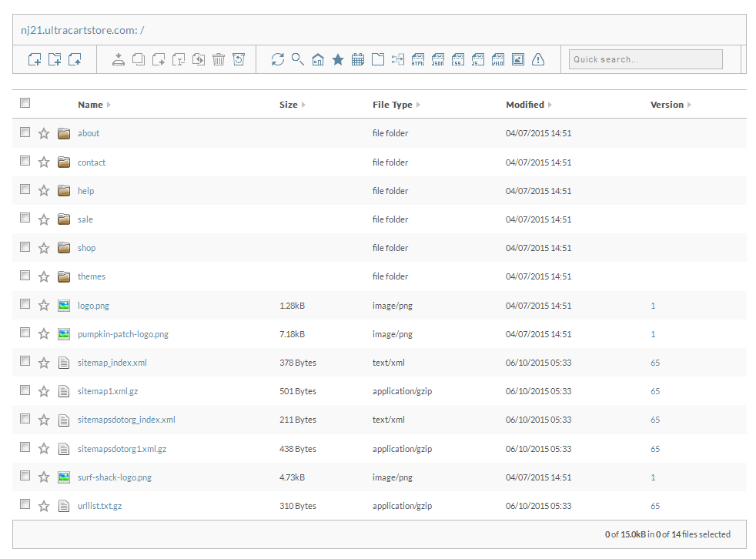756x559 pixels.
Task: Select checkbox for sitemap_index.xml
Action: 25,361
